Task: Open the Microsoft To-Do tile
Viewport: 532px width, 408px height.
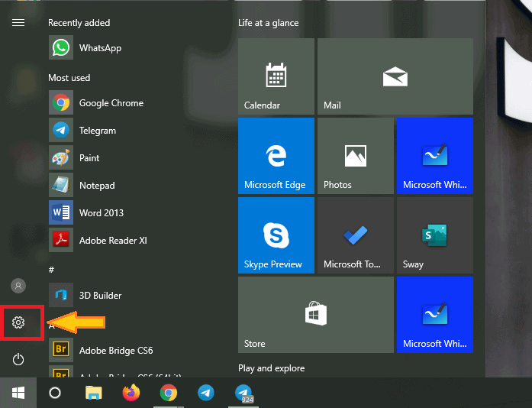Action: pyautogui.click(x=356, y=235)
